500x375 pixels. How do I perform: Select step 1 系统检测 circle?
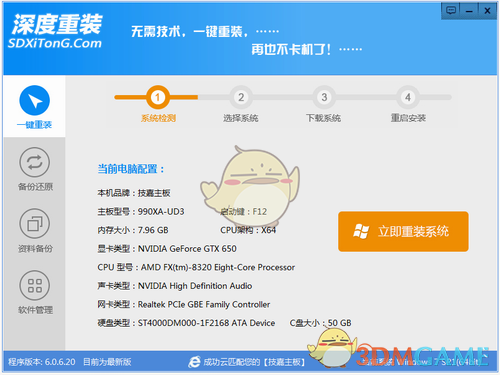click(158, 97)
